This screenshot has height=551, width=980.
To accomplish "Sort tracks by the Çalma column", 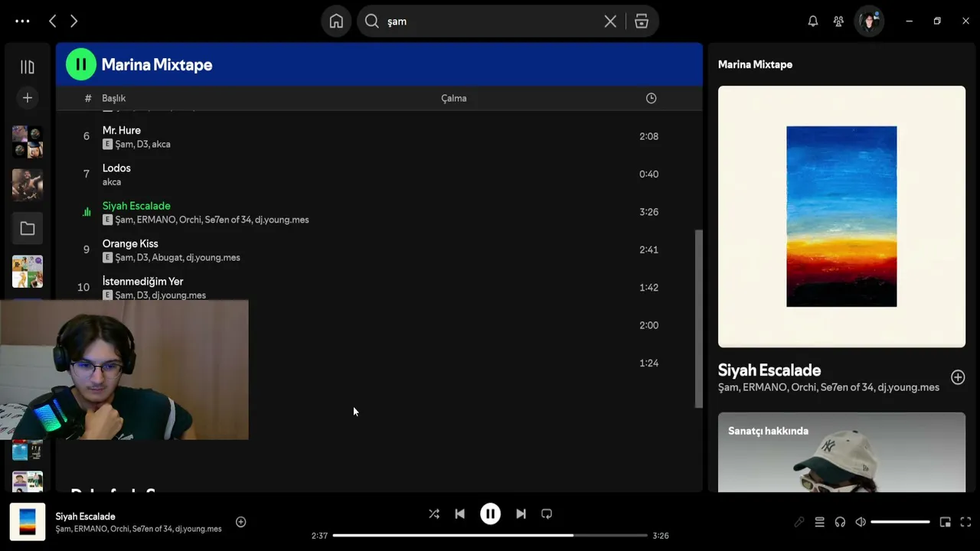I will point(454,98).
